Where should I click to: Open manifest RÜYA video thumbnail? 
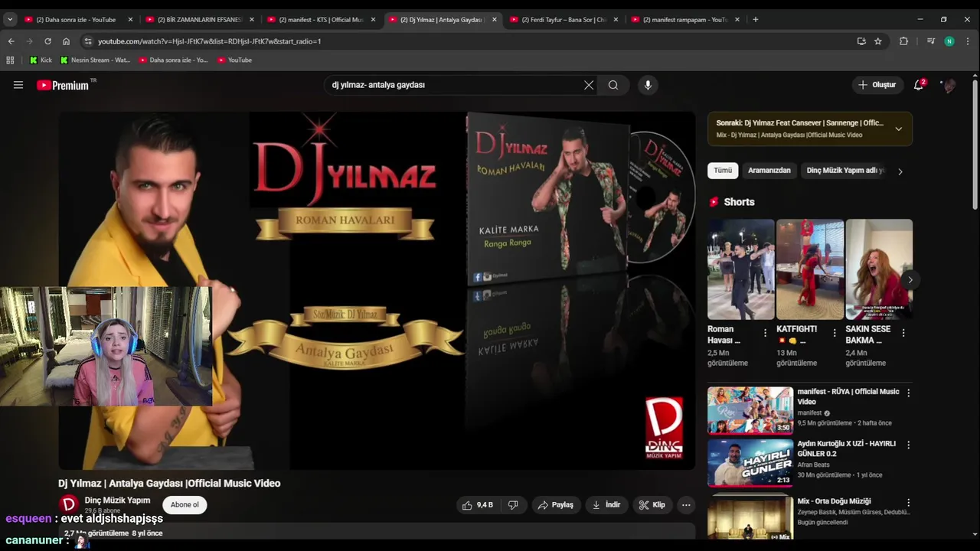750,410
